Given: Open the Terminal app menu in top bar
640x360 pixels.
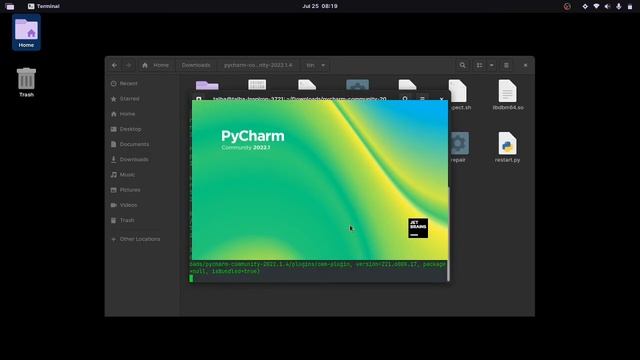Looking at the screenshot, I should (x=44, y=6).
